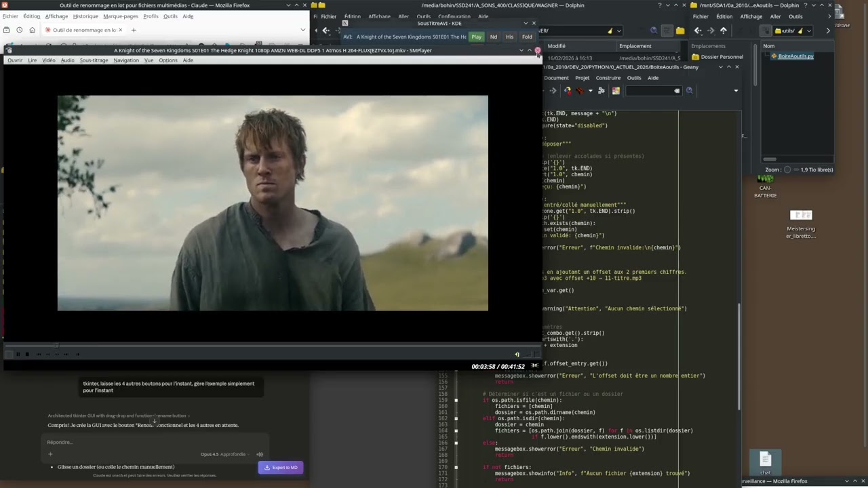Open Geany Projet menu
Viewport: 868px width, 488px height.
[x=583, y=78]
